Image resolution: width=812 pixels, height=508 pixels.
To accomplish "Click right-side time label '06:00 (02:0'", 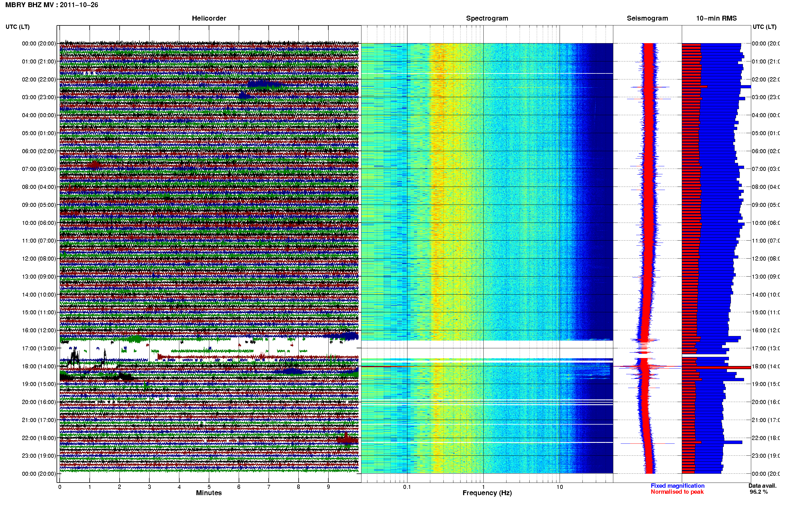I will 766,151.
